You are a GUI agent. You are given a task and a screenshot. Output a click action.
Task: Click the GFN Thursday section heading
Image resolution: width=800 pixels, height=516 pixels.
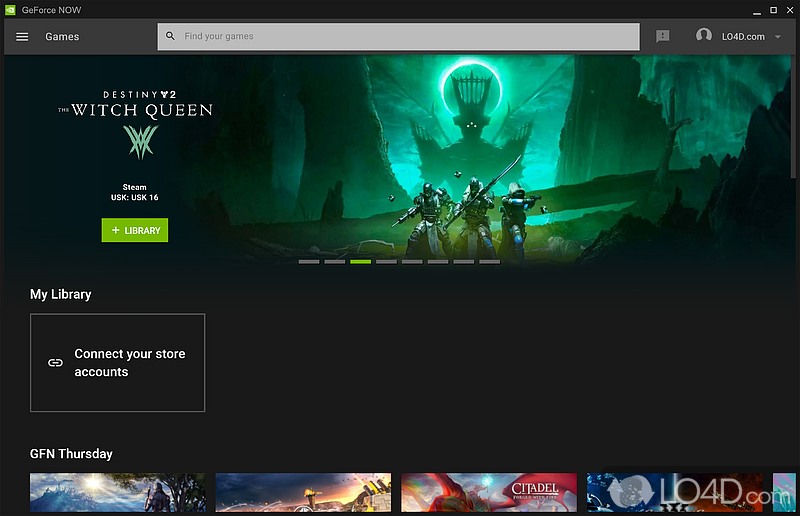point(71,454)
